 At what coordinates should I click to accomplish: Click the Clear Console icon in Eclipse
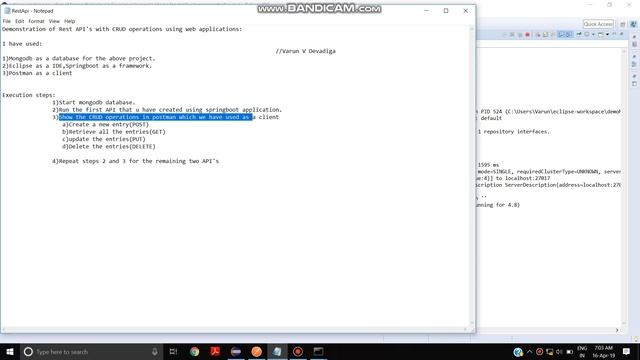point(539,35)
